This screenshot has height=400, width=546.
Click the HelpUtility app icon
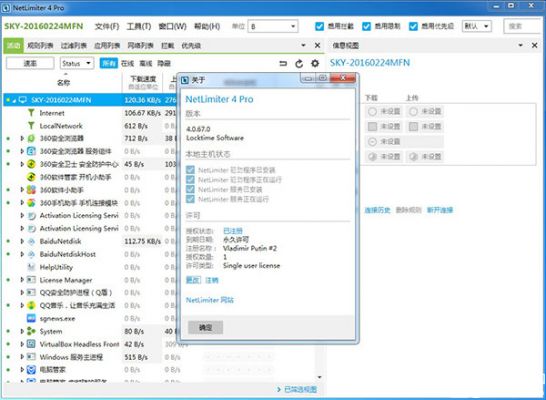(31, 267)
